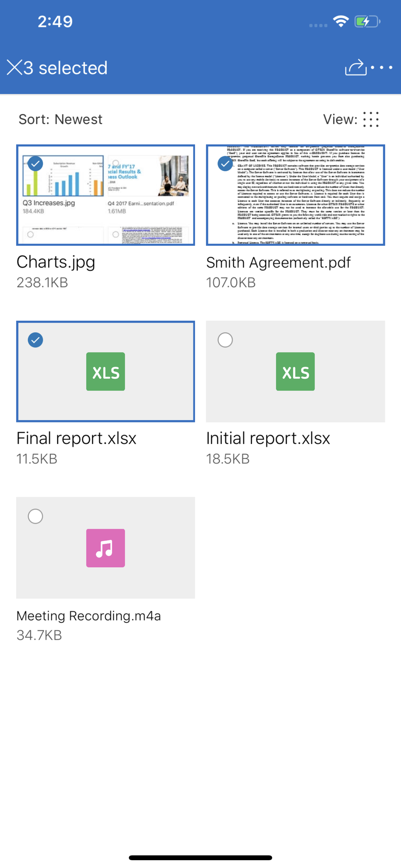
Task: Switch layout using the grid view icon
Action: 371,119
